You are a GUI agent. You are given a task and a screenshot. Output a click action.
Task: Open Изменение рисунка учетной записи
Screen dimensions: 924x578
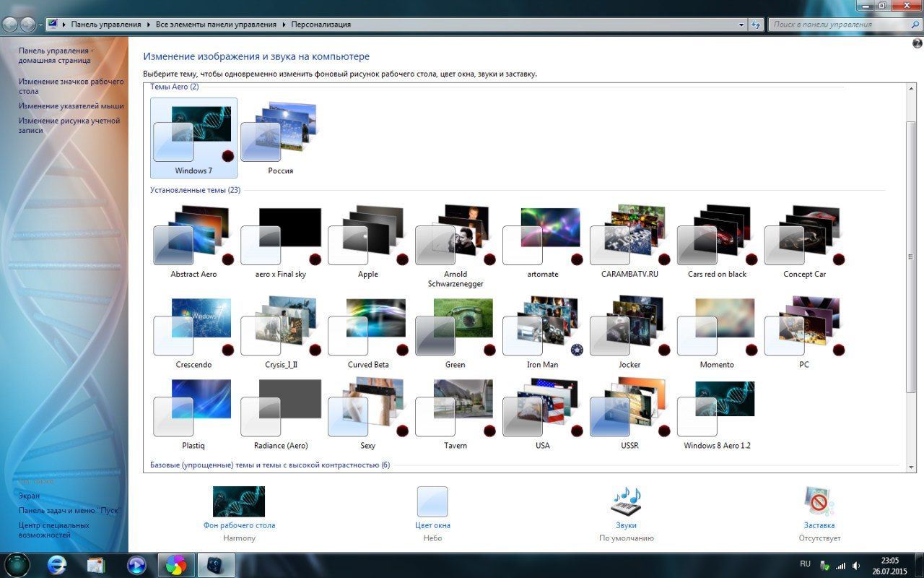coord(69,126)
